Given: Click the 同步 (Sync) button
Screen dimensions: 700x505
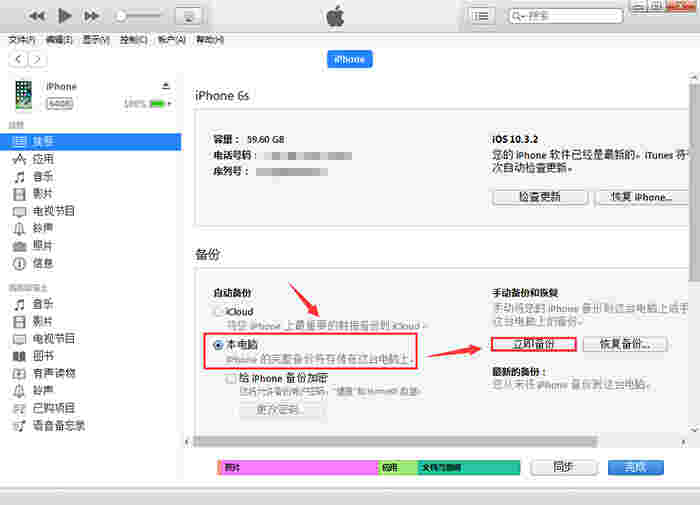Looking at the screenshot, I should tap(564, 467).
